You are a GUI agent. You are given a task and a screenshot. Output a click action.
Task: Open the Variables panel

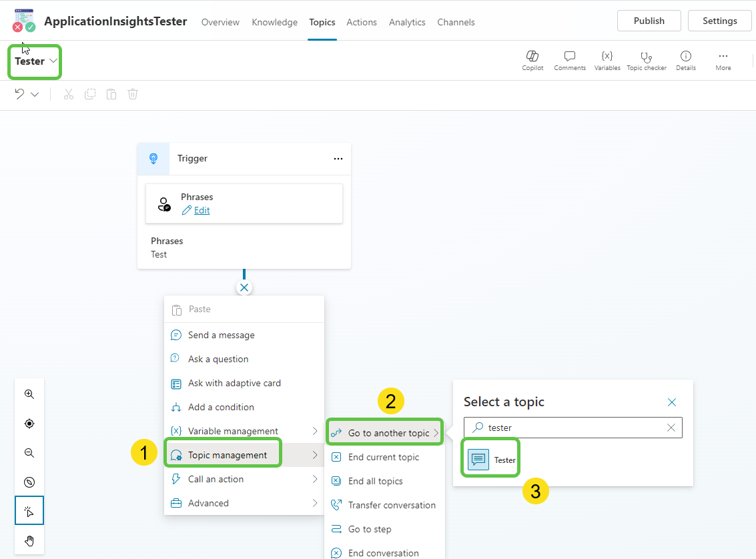coord(607,61)
